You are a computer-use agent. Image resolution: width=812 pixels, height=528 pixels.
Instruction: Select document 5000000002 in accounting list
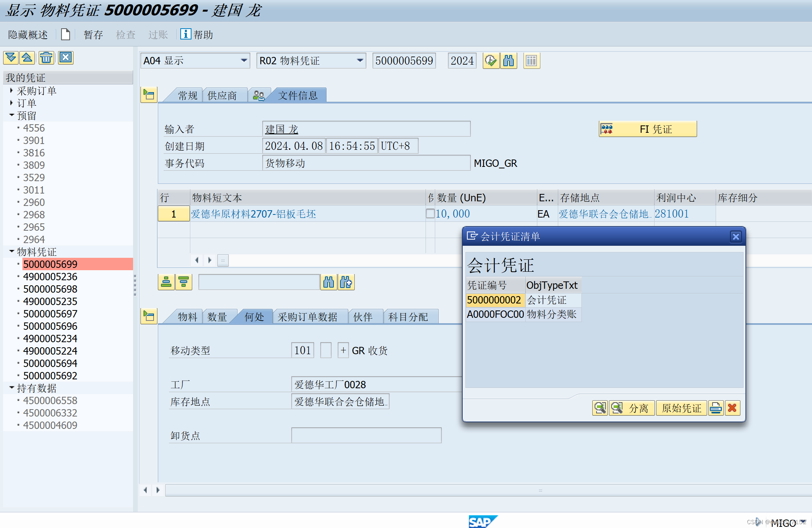(x=494, y=300)
